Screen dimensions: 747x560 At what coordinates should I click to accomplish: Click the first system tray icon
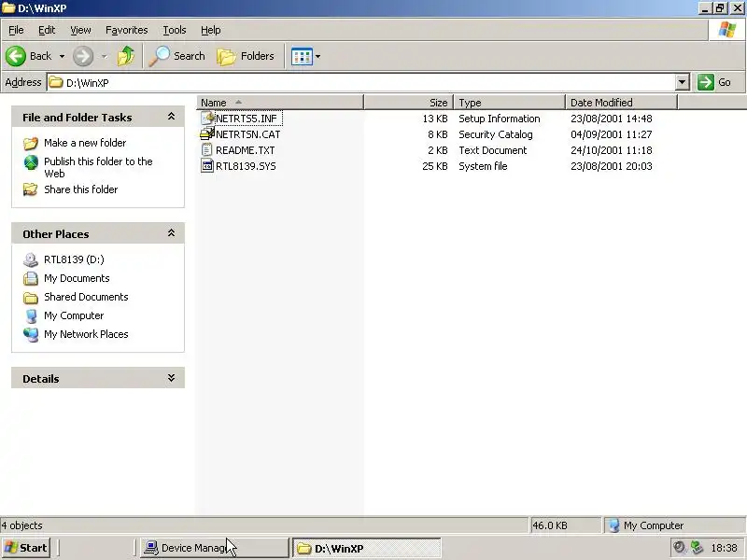[680, 548]
